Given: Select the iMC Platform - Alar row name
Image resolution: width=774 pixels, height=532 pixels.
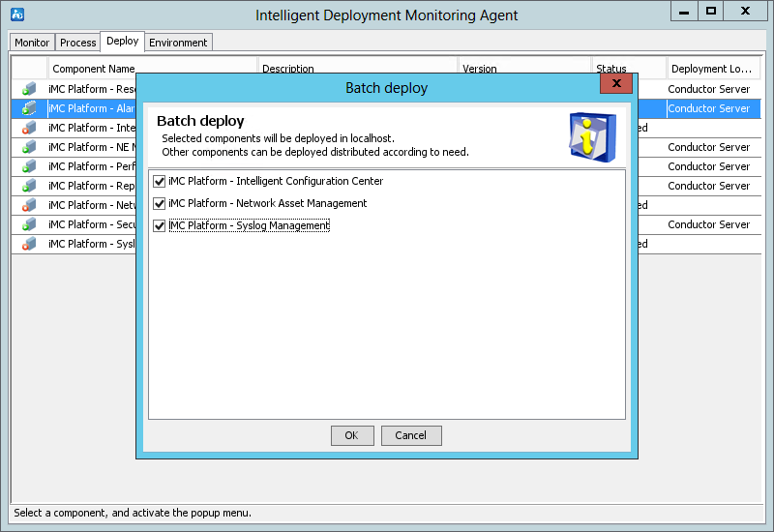Looking at the screenshot, I should [x=92, y=108].
